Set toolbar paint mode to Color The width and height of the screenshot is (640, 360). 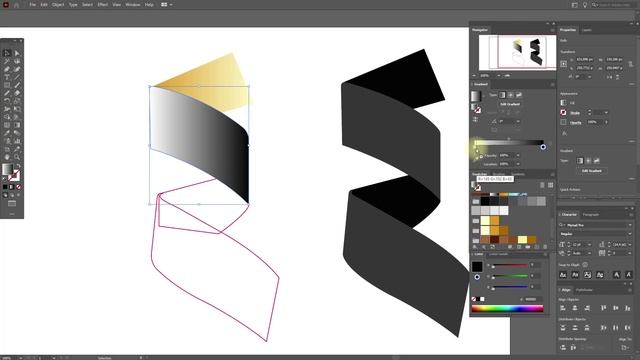5,187
